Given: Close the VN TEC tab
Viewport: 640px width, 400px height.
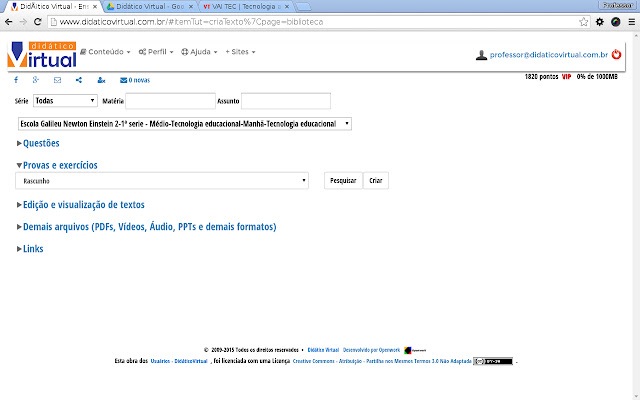Looking at the screenshot, I should pyautogui.click(x=287, y=7).
